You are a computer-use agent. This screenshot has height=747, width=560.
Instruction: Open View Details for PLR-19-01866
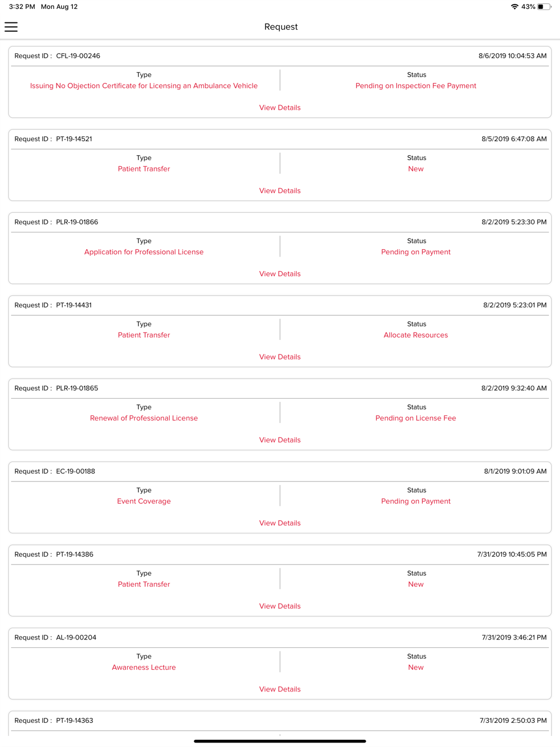(280, 274)
